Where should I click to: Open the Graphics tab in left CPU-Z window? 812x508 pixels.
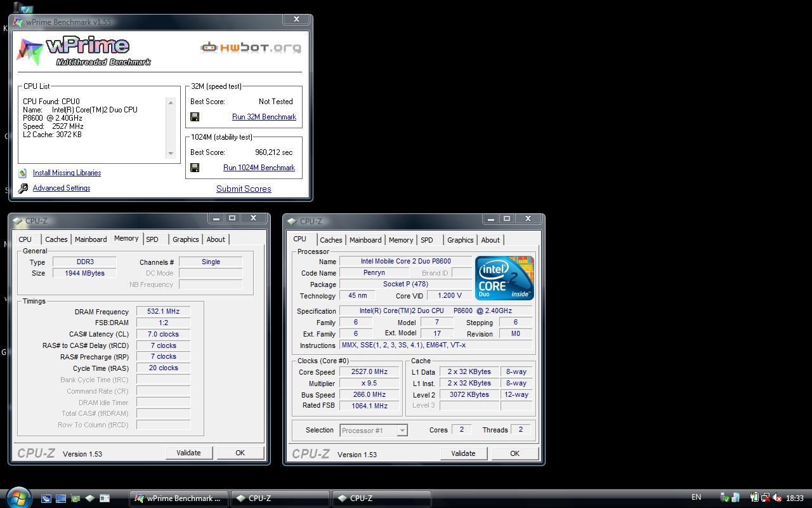click(x=186, y=239)
